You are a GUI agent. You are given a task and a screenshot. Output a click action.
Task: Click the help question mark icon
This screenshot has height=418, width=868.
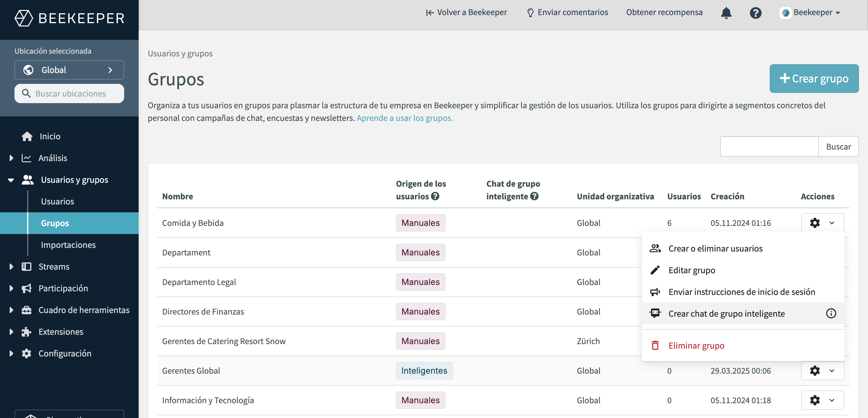756,13
